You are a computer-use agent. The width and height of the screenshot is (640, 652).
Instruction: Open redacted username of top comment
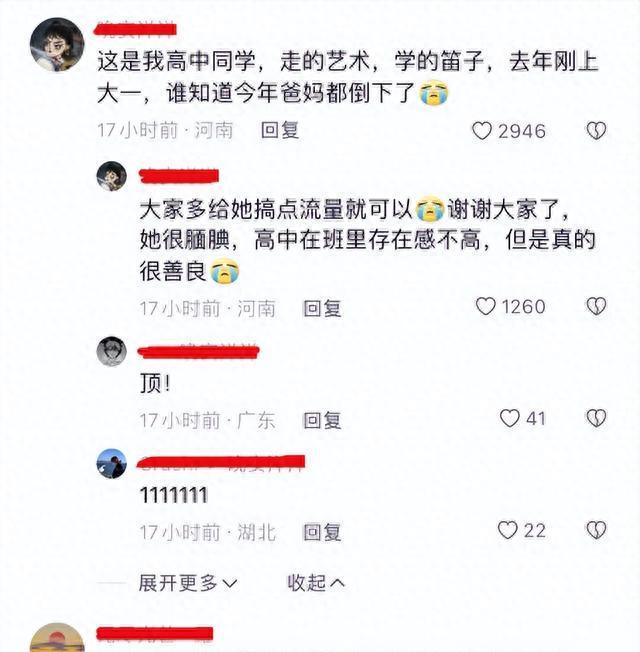coord(136,30)
